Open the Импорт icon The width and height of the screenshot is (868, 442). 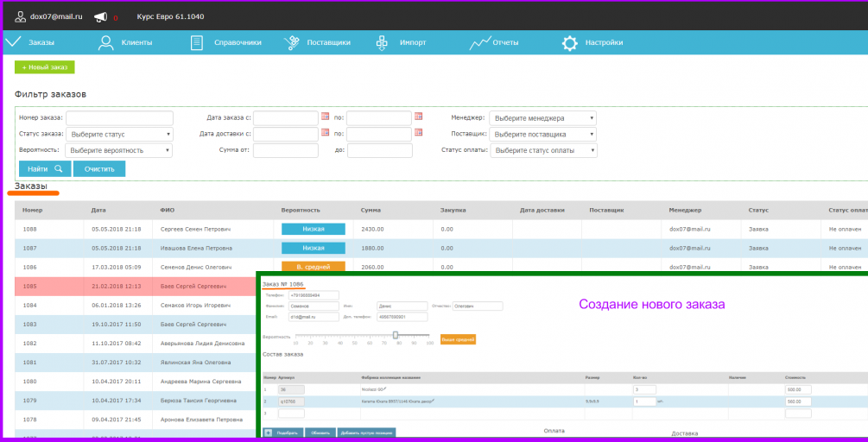382,42
